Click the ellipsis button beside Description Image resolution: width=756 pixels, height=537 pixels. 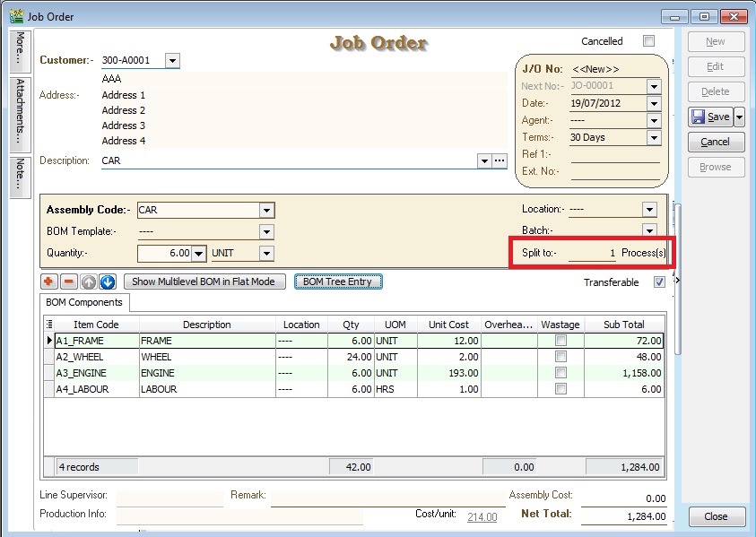coord(500,160)
